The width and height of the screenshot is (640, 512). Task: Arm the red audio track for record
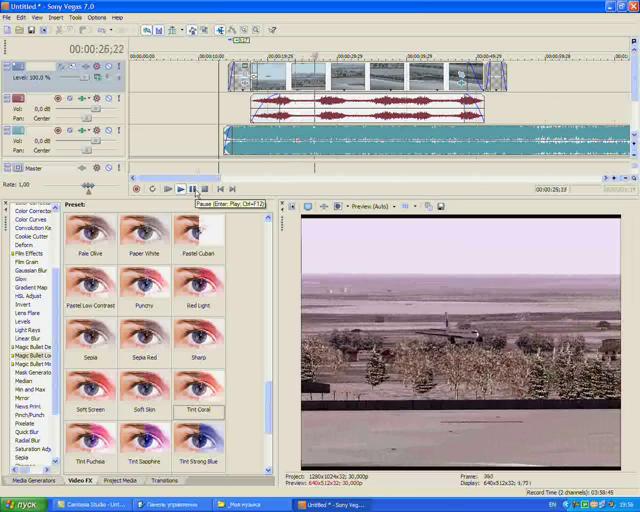coord(58,98)
